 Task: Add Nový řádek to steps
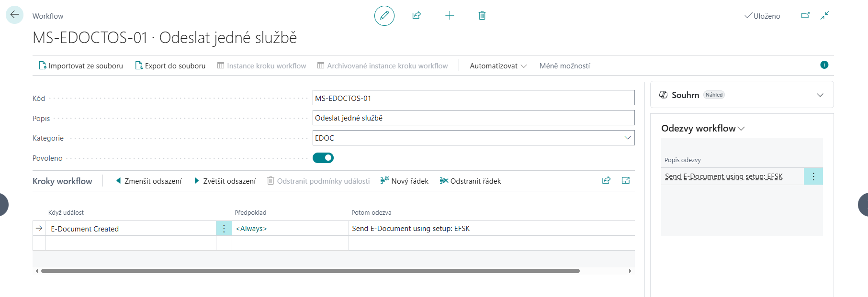click(x=404, y=181)
